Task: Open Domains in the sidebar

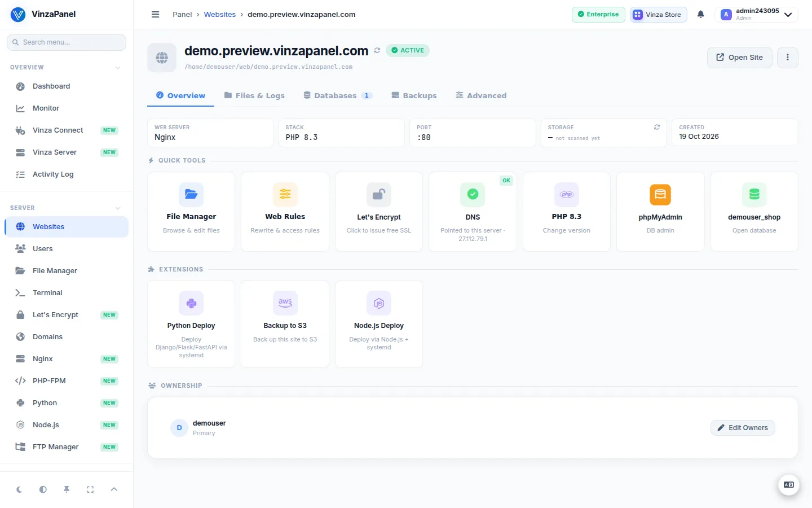Action: (x=67, y=336)
